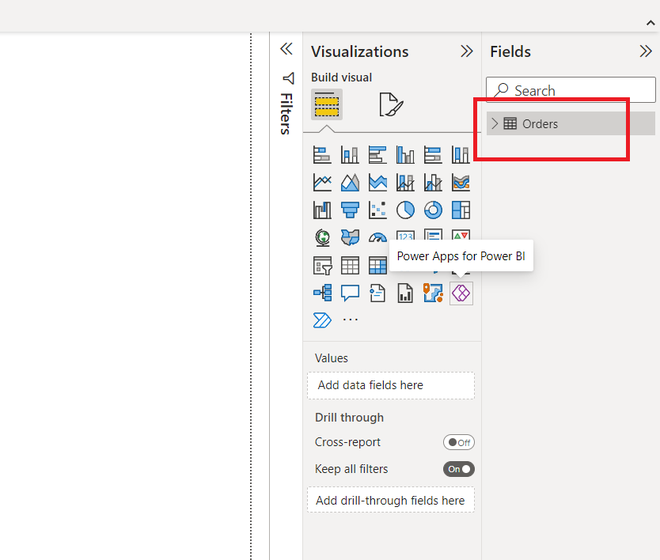Pick the donut chart visual

(x=433, y=210)
